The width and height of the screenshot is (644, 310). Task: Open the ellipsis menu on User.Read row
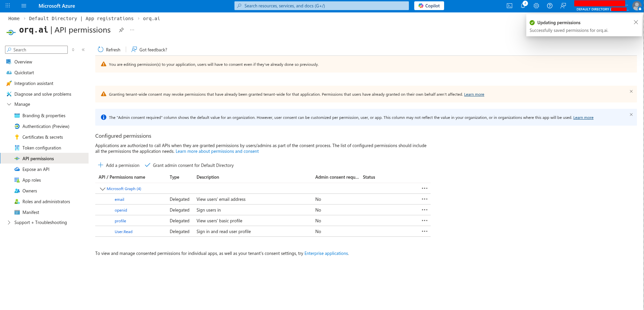pyautogui.click(x=425, y=231)
